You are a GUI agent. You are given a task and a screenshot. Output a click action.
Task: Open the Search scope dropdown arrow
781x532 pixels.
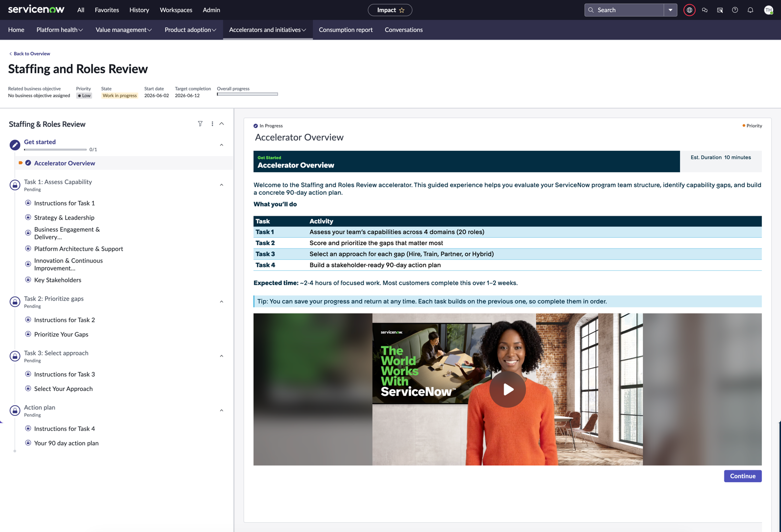pyautogui.click(x=671, y=10)
